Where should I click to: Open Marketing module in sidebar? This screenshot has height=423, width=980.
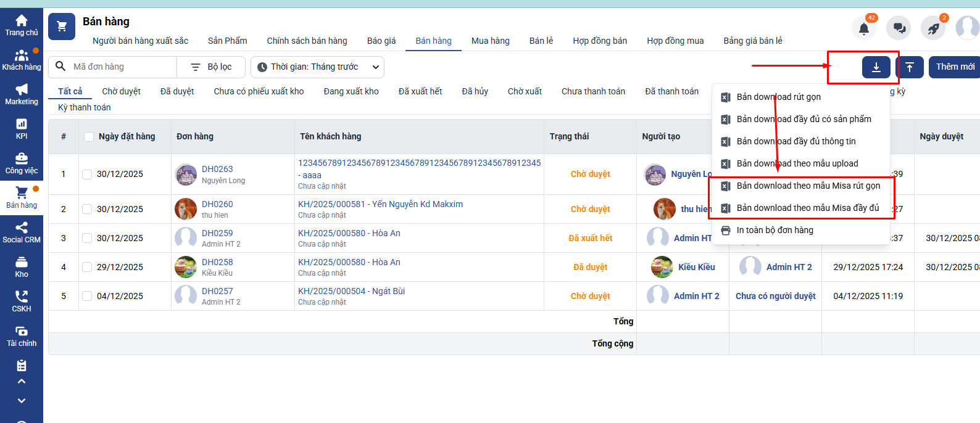click(x=22, y=94)
